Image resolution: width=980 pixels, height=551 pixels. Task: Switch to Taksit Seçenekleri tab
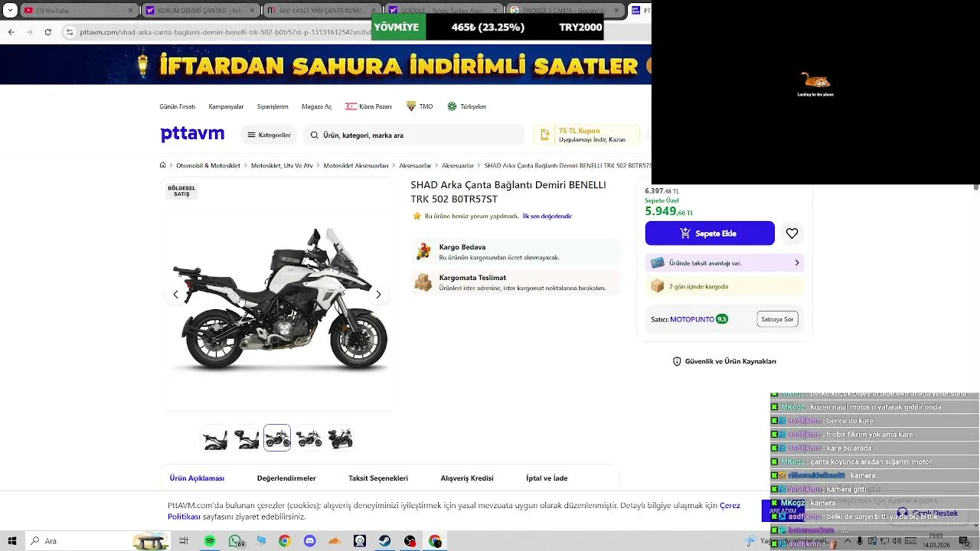point(378,478)
